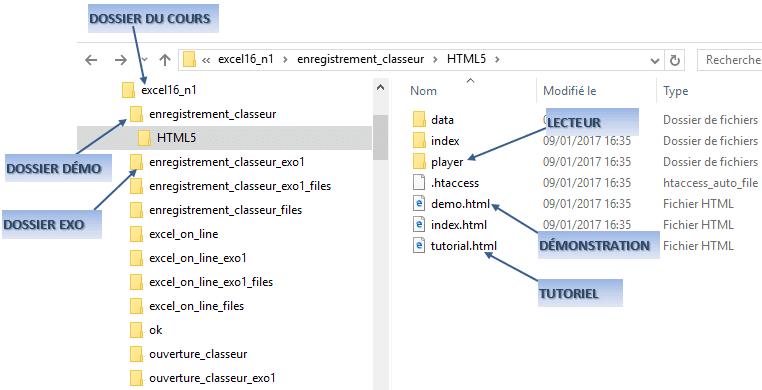The height and width of the screenshot is (390, 762).
Task: Select the excel16_n1 folder in tree
Action: (x=169, y=90)
